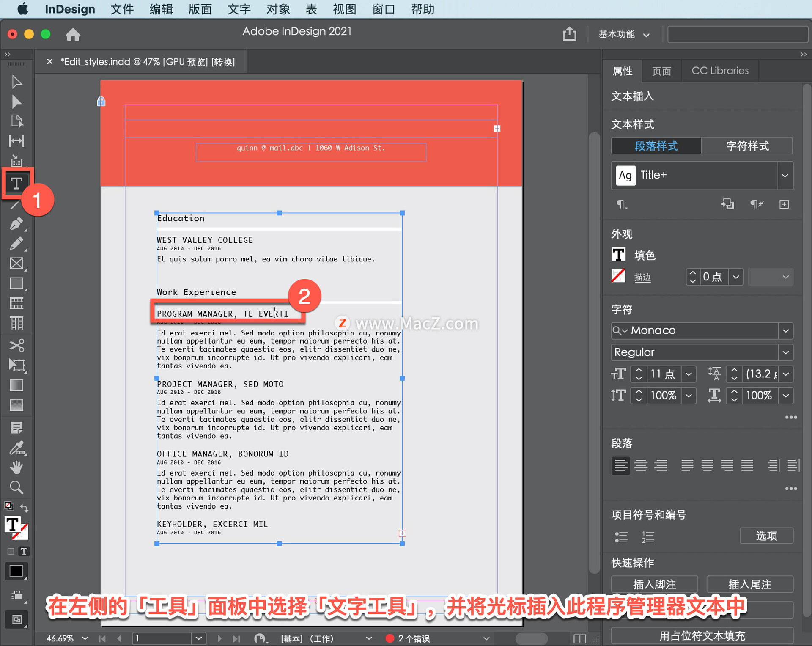Open the Monaco font family dropdown
The image size is (812, 646).
tap(785, 330)
